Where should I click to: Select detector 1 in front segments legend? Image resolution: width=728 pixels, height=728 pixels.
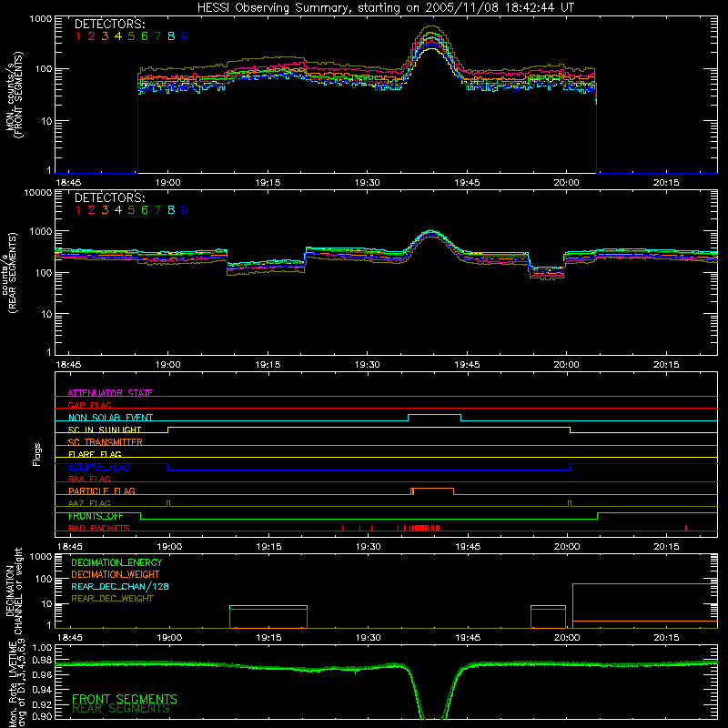[x=78, y=36]
